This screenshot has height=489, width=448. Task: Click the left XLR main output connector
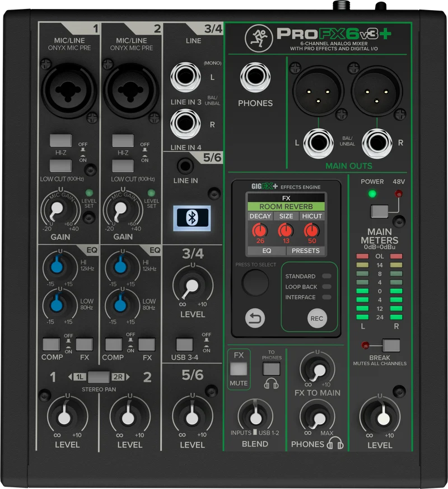318,91
